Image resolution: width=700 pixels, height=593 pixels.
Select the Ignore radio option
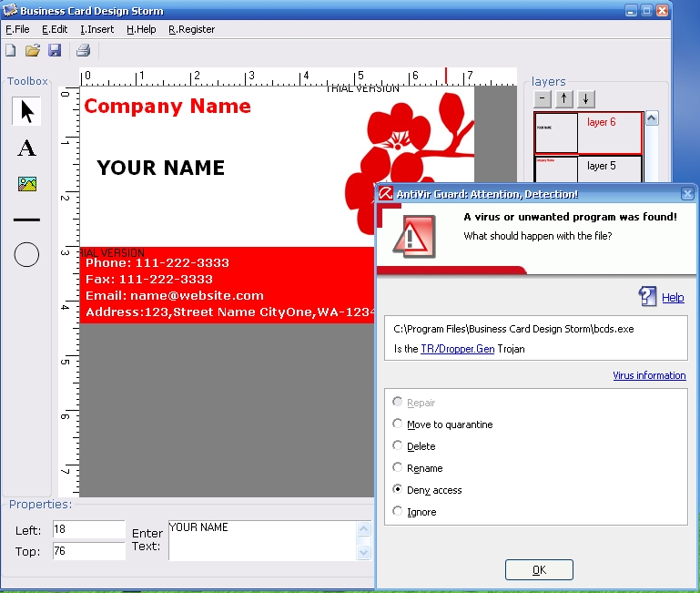397,511
